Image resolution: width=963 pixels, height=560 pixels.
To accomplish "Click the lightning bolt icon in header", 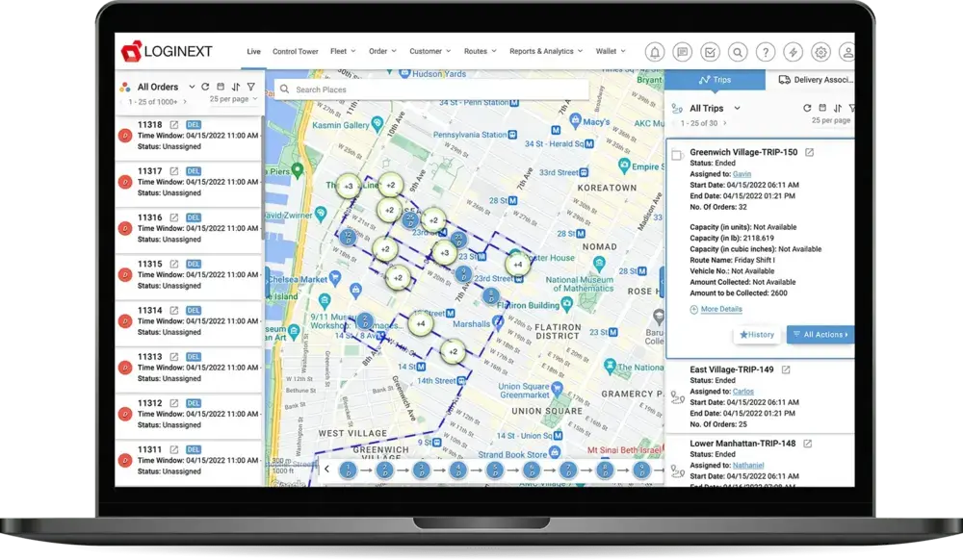I will point(793,52).
